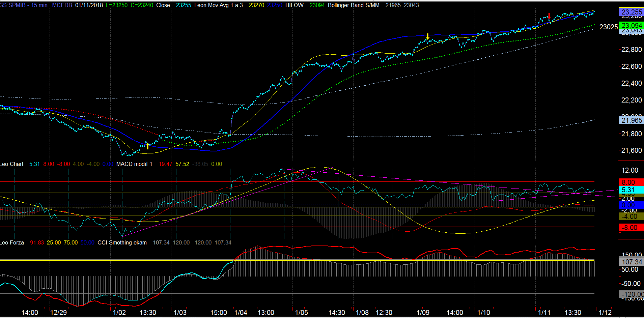Click the red -8.00 tag on oscillator axis
644x318 pixels.
tap(632, 228)
